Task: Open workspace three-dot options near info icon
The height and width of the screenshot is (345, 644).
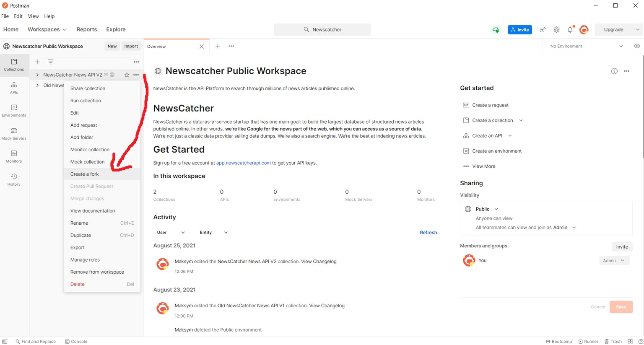Action: click(627, 71)
